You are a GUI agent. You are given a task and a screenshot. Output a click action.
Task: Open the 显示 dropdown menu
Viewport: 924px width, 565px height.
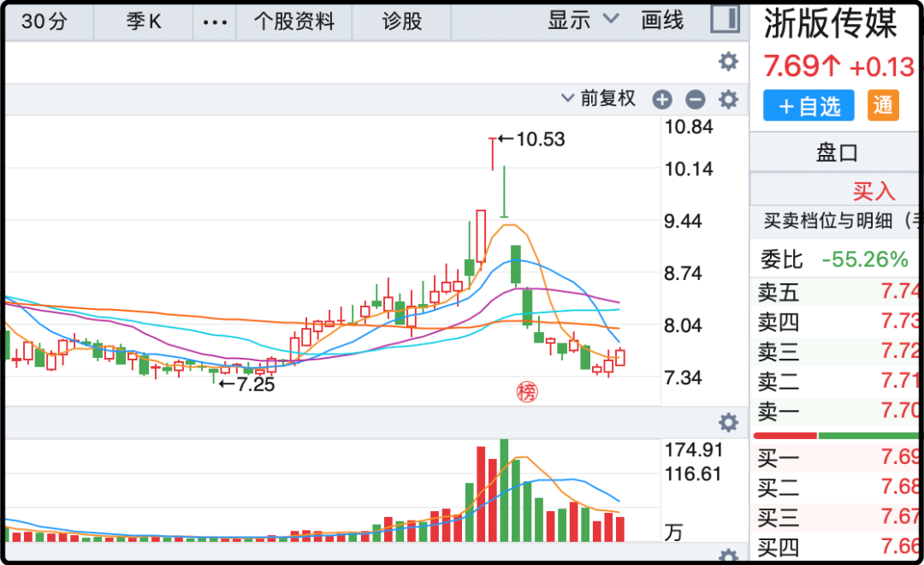(583, 21)
